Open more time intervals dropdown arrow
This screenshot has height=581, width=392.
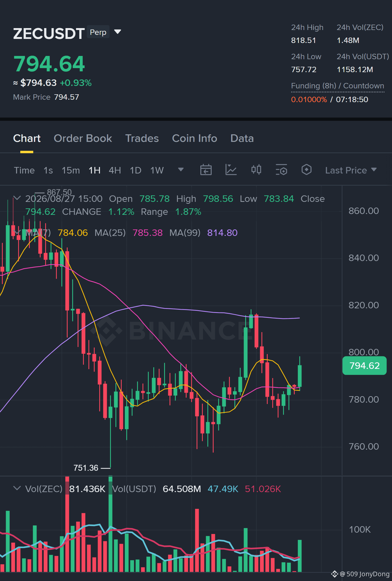tap(181, 170)
